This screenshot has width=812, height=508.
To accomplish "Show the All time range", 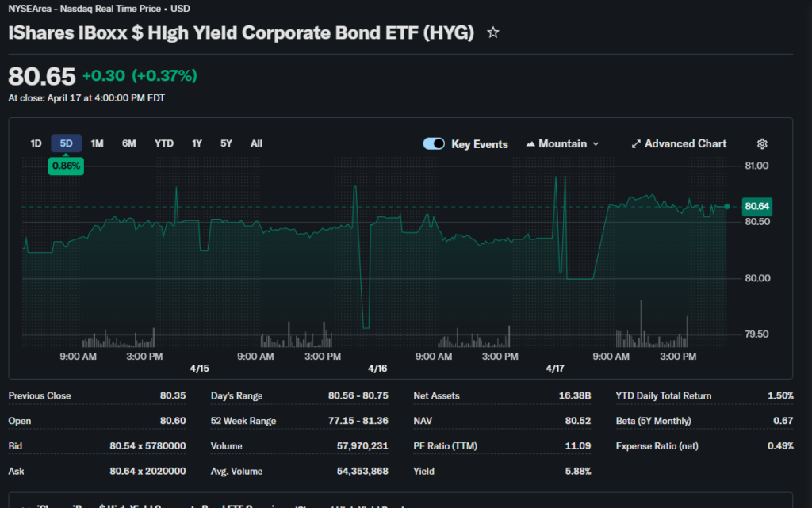I will coord(256,143).
